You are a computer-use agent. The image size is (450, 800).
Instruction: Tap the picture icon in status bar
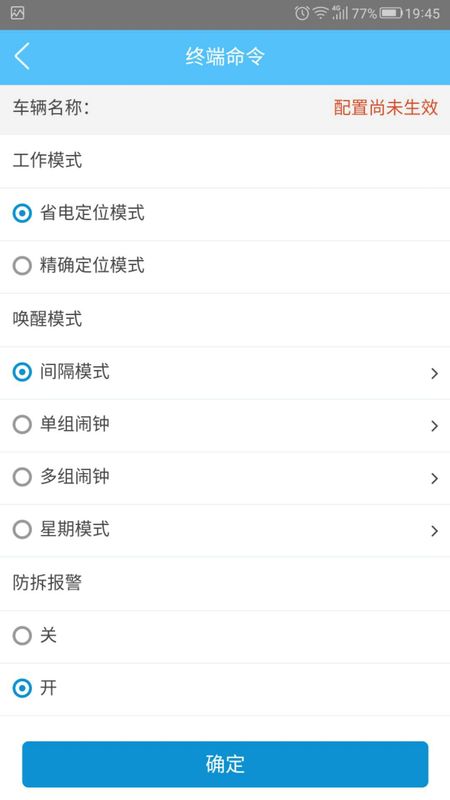pos(17,13)
